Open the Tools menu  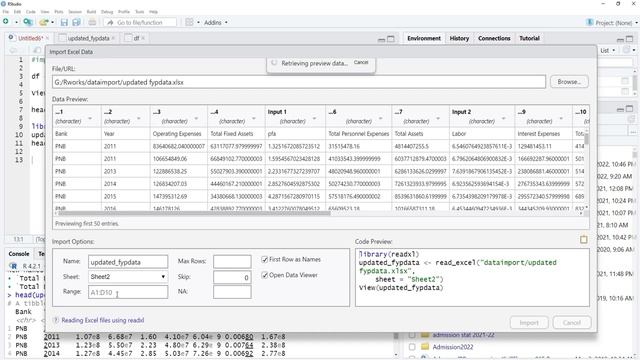[140, 12]
